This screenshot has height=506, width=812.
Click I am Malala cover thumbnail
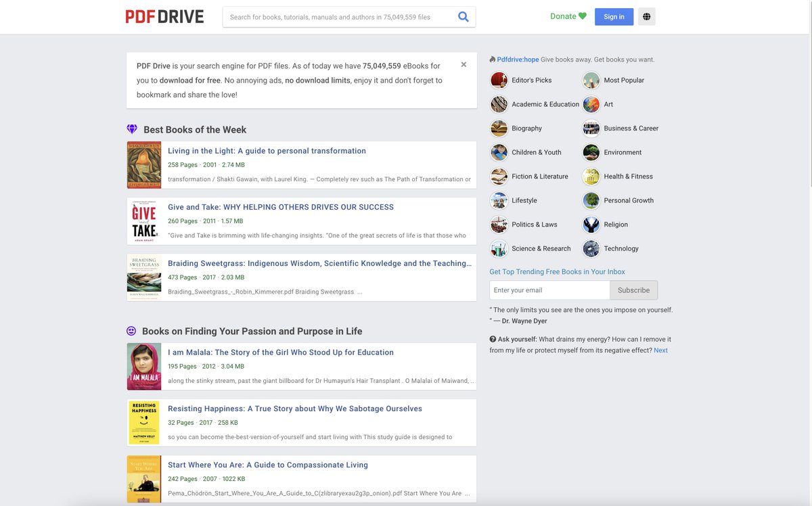(x=144, y=367)
